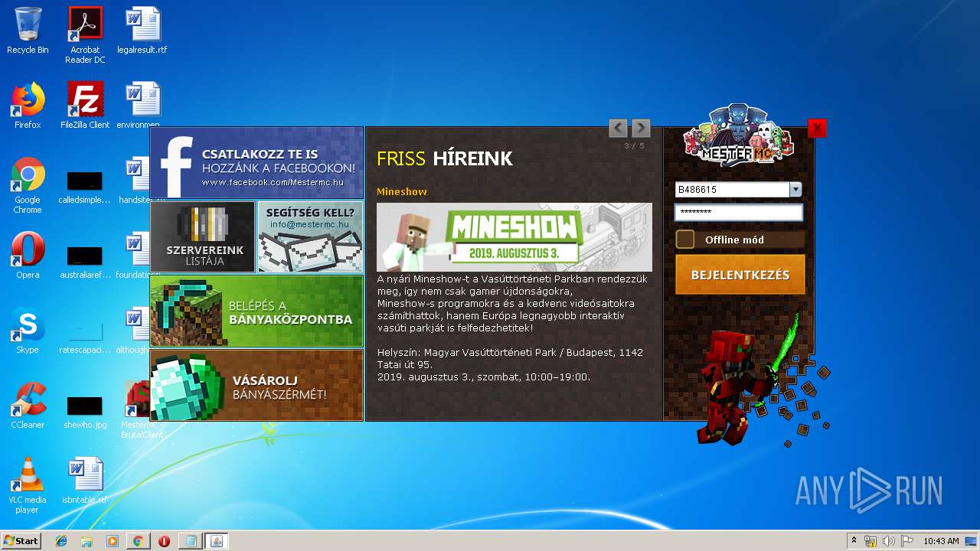The image size is (980, 551).
Task: Enable the Offline mód checkbox
Action: [685, 240]
